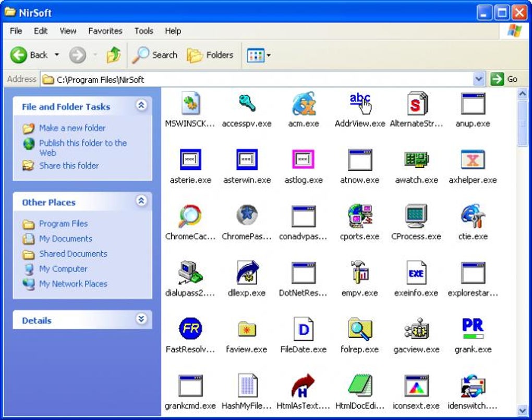Select the MSWINSCK file icon
This screenshot has height=420, width=532.
pyautogui.click(x=190, y=103)
